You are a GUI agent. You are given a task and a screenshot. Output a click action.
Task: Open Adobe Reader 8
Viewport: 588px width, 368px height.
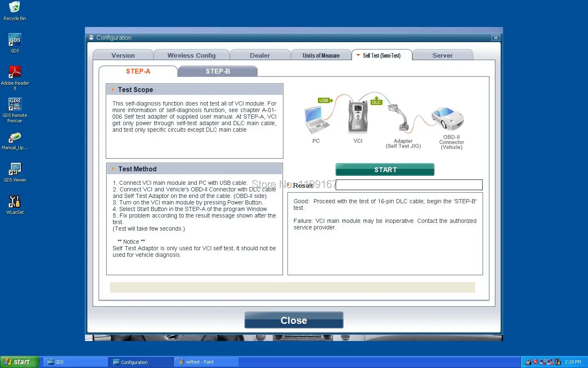(x=16, y=72)
